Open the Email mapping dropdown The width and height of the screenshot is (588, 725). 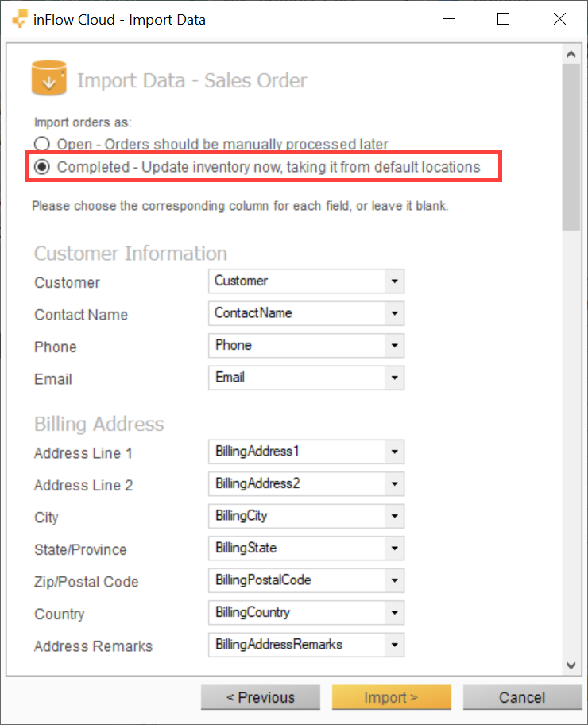(394, 378)
